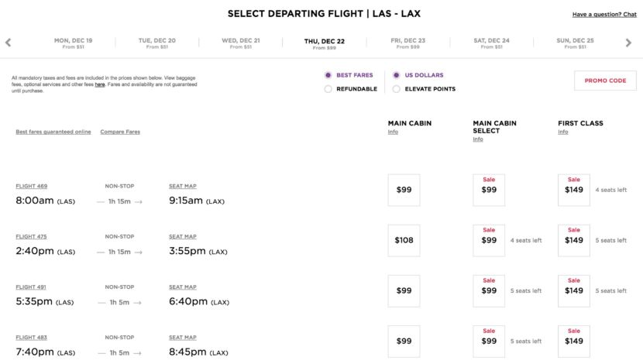
Task: Go to previous week of dates arrow
Action: pyautogui.click(x=9, y=43)
